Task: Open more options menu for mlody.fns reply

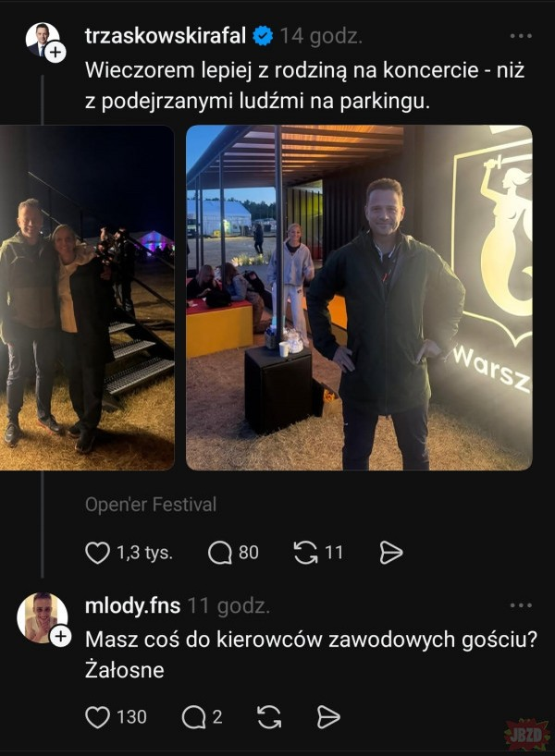Action: (x=521, y=605)
